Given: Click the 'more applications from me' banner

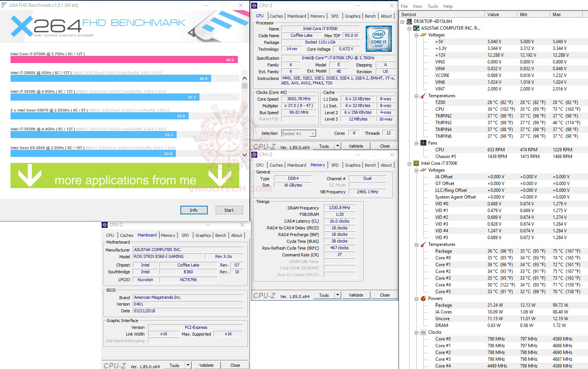Looking at the screenshot, I should point(125,176).
